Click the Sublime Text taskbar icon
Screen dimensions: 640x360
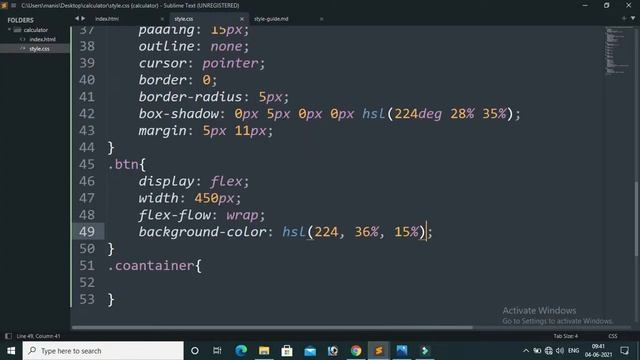point(379,351)
